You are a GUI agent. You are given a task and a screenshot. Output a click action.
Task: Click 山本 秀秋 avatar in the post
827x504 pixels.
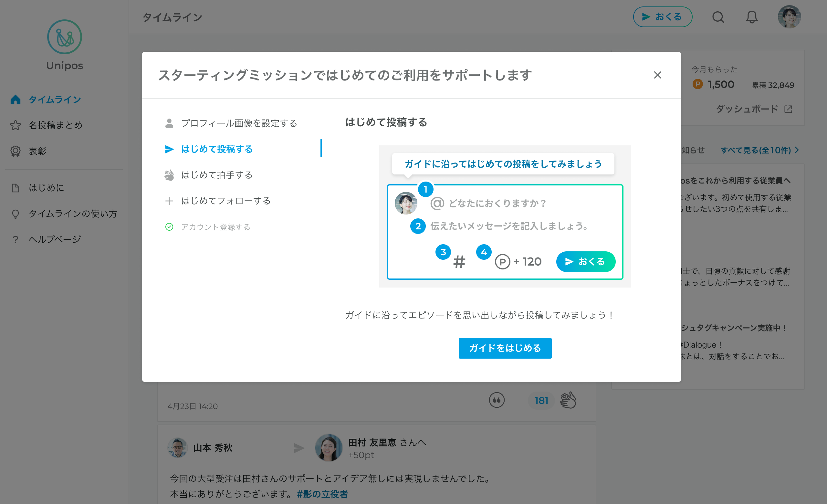(x=177, y=448)
